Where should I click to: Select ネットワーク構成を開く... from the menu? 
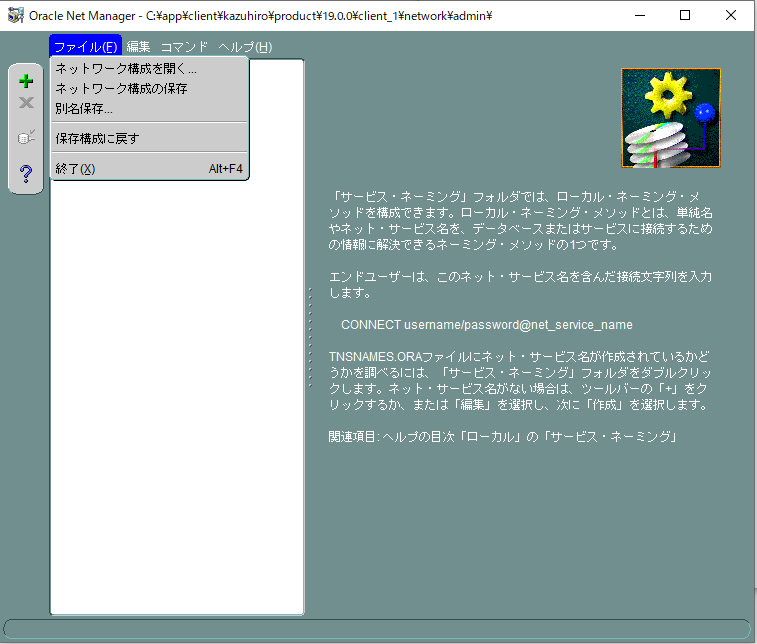pyautogui.click(x=126, y=69)
